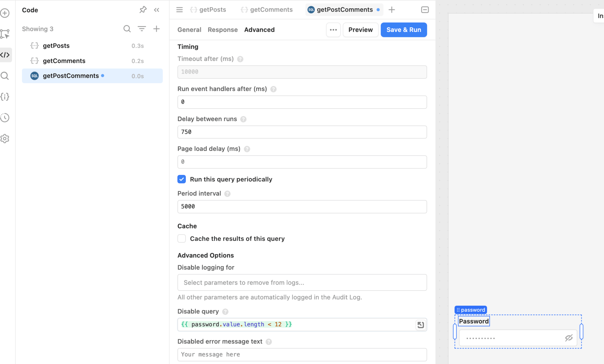
Task: Open the three-dot more options menu
Action: (333, 30)
